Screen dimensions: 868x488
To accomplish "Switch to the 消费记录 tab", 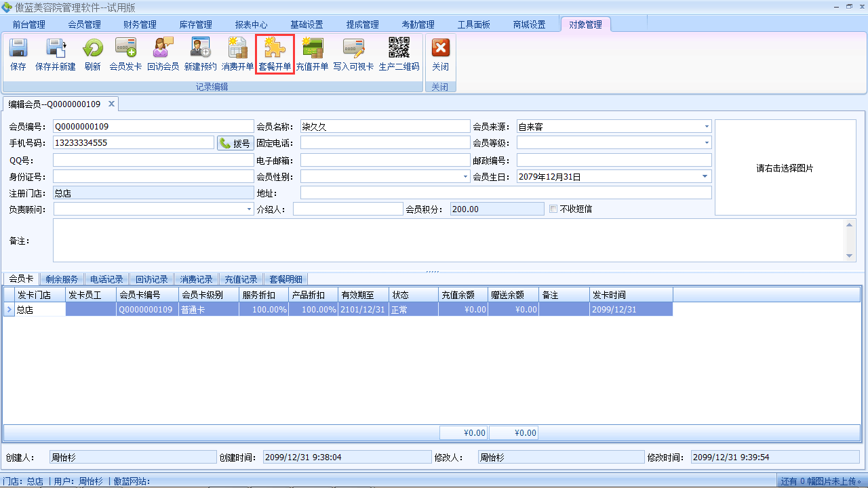I will point(196,279).
